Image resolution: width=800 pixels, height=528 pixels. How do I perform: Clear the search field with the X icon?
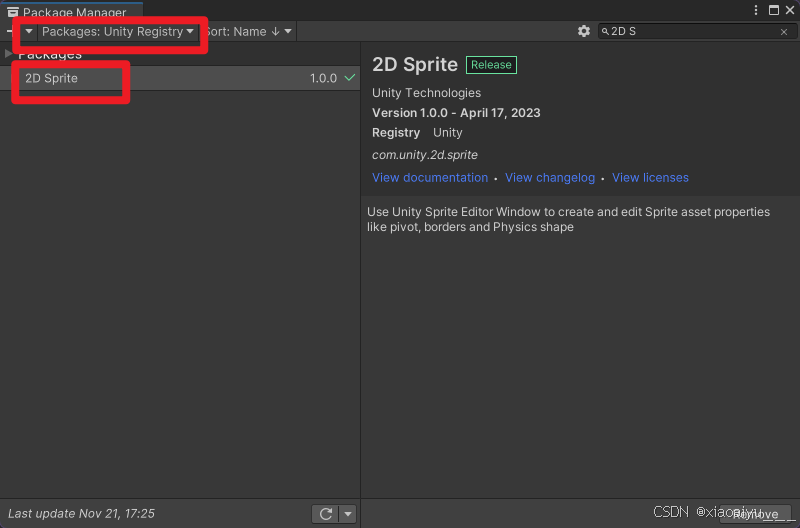coord(784,32)
